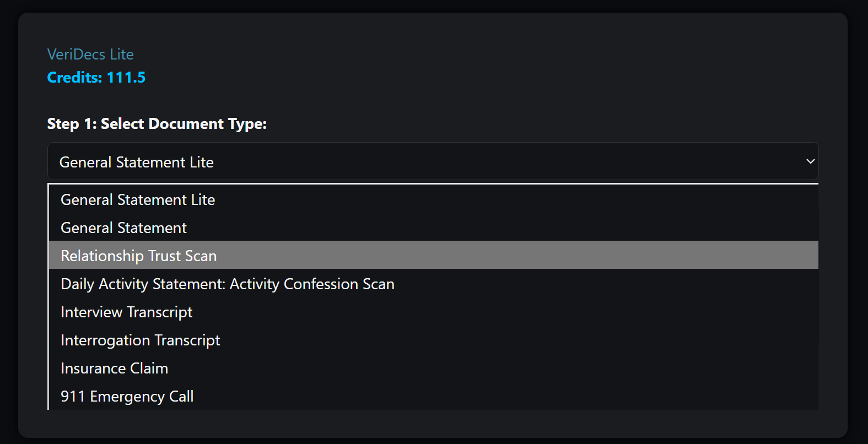868x444 pixels.
Task: Select 'Interrogation Transcript' from the dropdown
Action: point(140,340)
